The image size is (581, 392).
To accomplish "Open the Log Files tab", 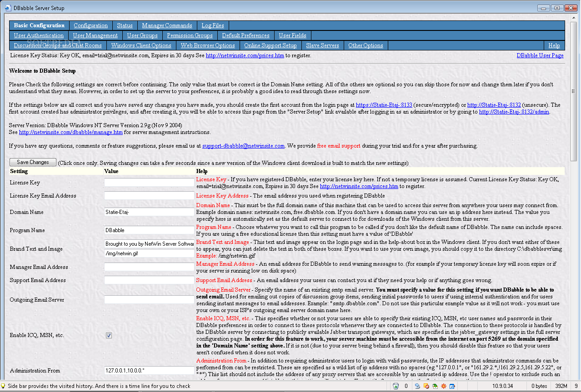I will click(213, 25).
